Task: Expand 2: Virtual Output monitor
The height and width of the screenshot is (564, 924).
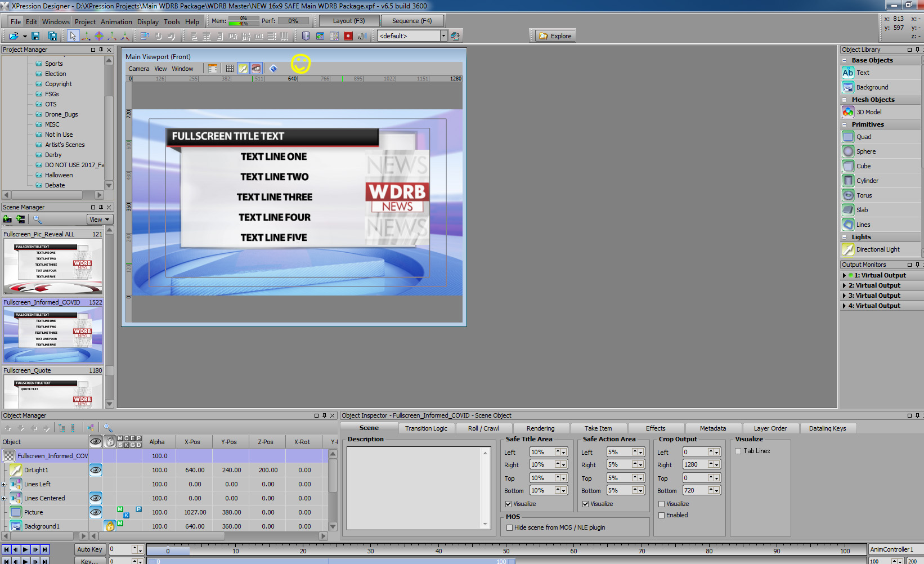Action: [844, 286]
